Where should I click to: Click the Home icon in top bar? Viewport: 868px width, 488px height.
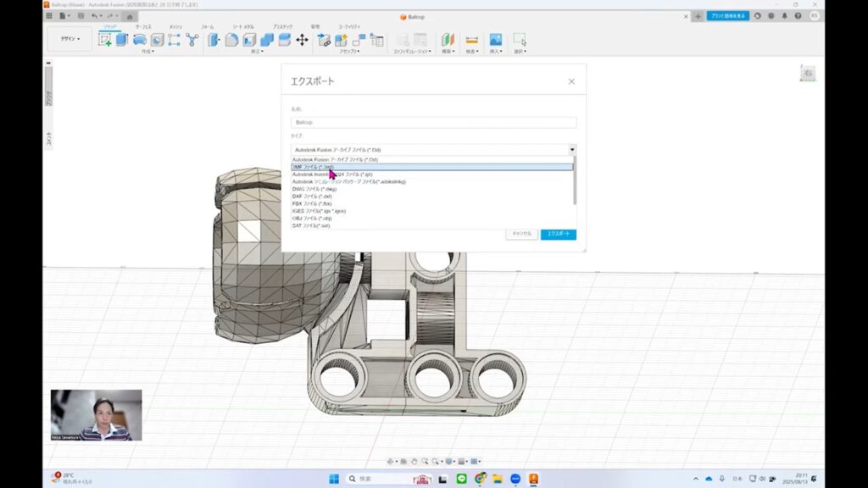click(x=130, y=17)
